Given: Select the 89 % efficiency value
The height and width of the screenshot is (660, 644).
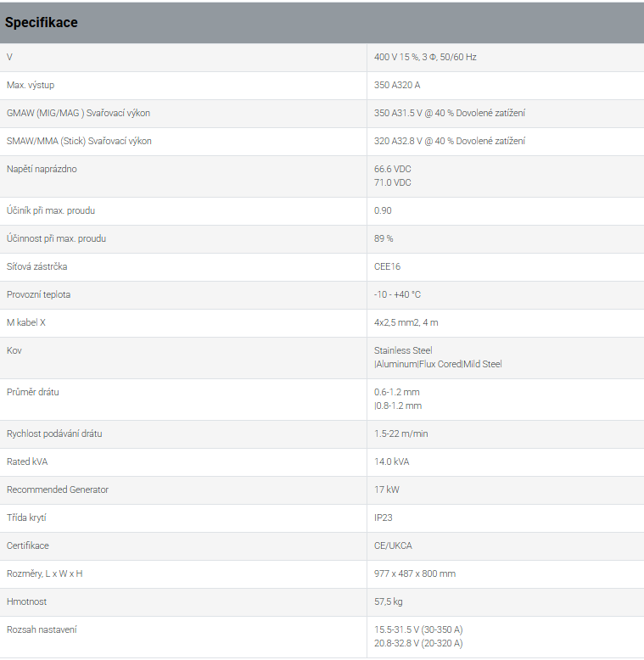Looking at the screenshot, I should pyautogui.click(x=384, y=238).
